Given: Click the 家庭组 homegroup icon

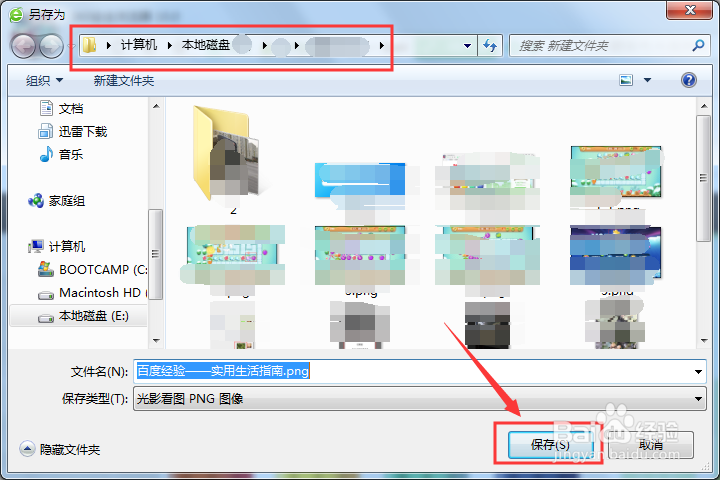Looking at the screenshot, I should tap(36, 201).
